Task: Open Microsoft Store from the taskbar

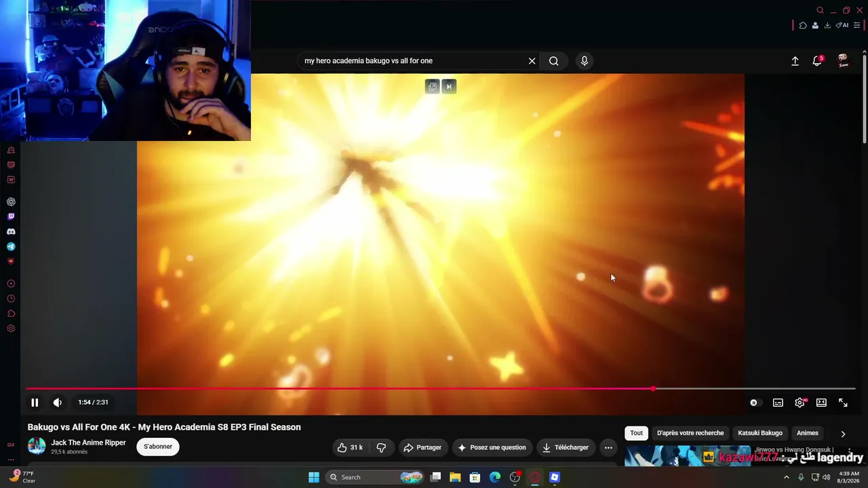Action: [x=475, y=477]
